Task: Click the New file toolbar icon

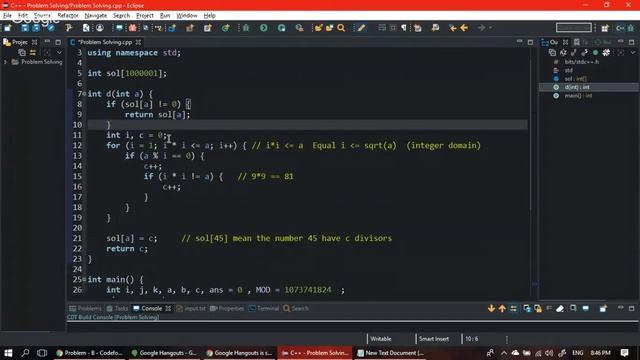Action: [x=8, y=28]
